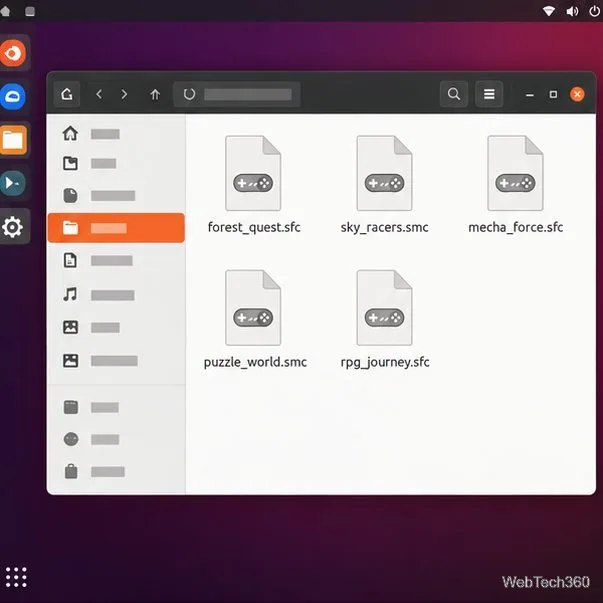Select puzzle_world.smc file icon

click(x=253, y=308)
